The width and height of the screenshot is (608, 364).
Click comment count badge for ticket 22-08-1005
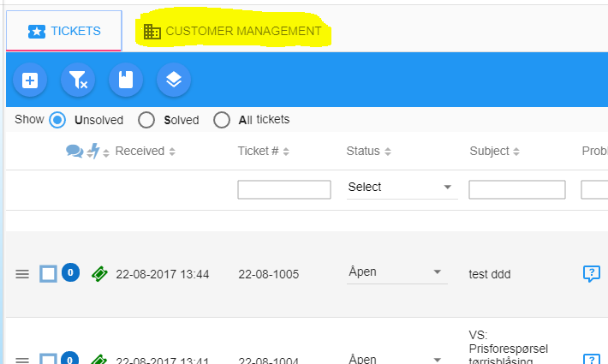pos(70,272)
